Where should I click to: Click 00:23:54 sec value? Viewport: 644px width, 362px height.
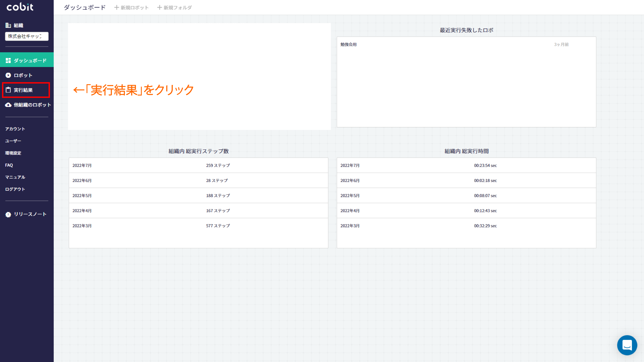pos(485,165)
